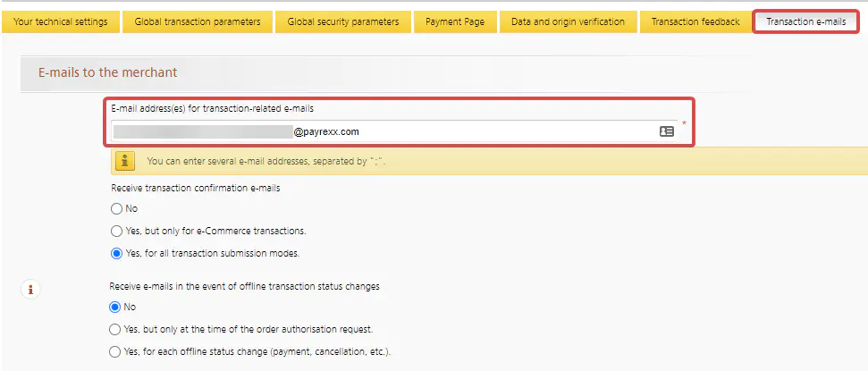Enable 'Yes, for each offline status change'
The height and width of the screenshot is (371, 868).
coord(116,351)
